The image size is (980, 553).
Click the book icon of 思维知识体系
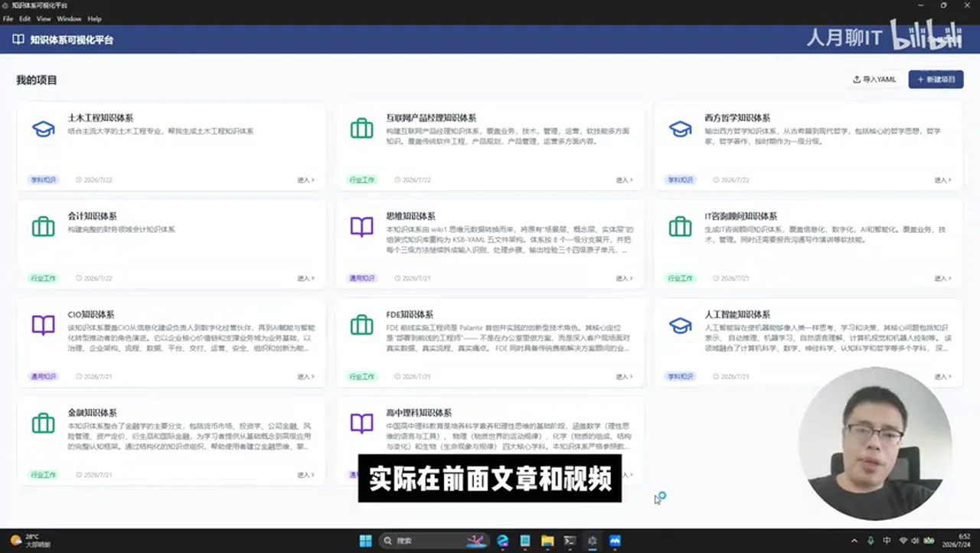coord(361,227)
